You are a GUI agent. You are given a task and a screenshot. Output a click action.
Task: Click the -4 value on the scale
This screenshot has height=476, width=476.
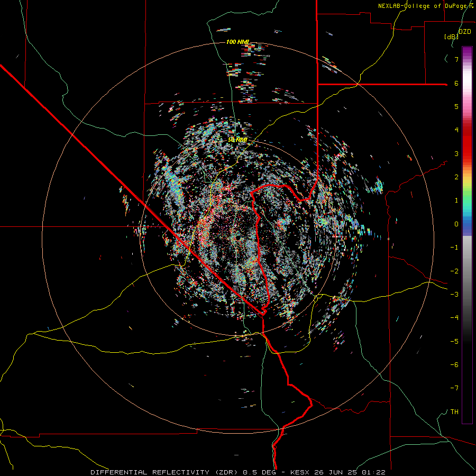(454, 317)
